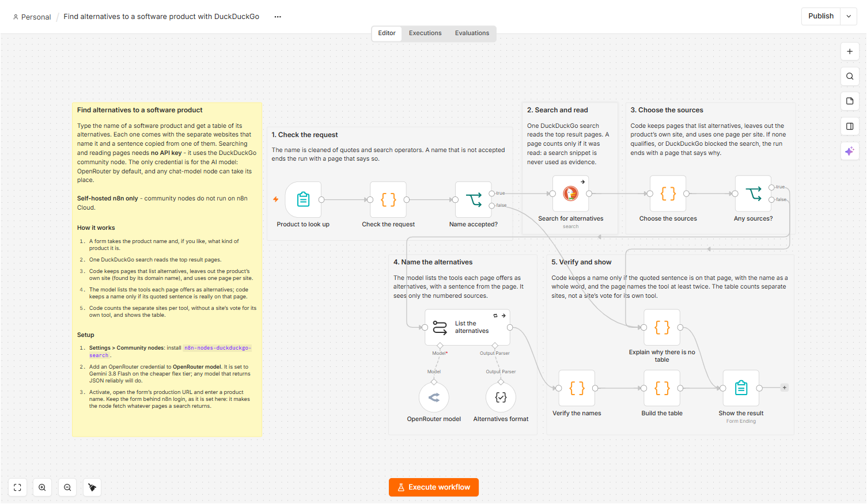The image size is (867, 504).
Task: Select the 'OpenRouter model' node
Action: [434, 397]
